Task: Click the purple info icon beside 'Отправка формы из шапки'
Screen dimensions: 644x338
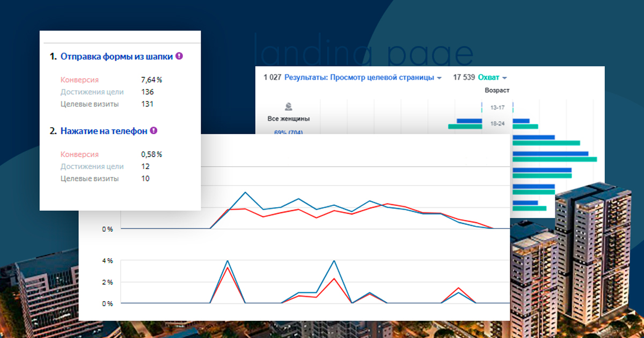Action: 179,55
